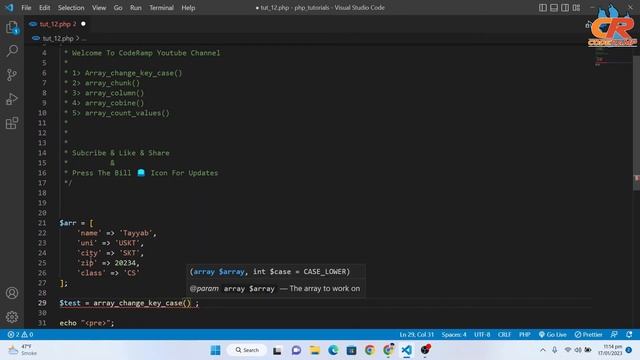Change indentation via Spaces: 4
The height and width of the screenshot is (360, 640).
pos(454,334)
